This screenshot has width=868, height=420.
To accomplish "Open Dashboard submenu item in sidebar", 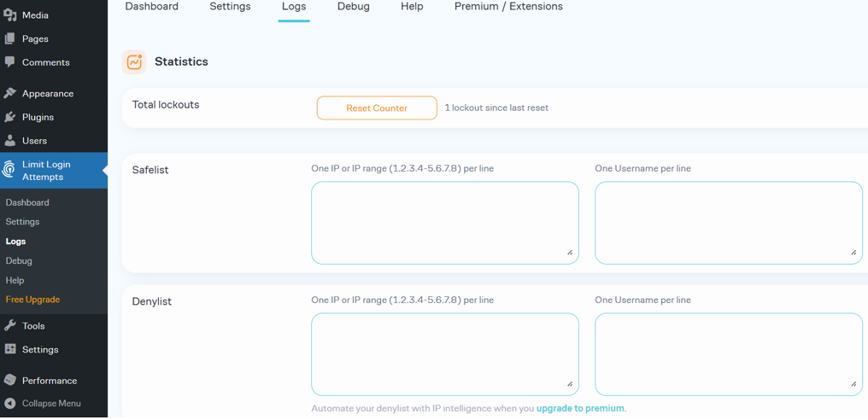I will click(x=27, y=202).
